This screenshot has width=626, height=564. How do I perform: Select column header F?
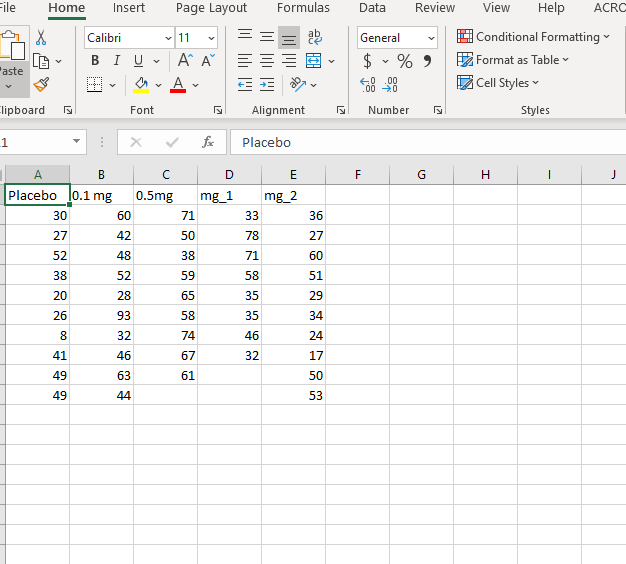point(358,174)
